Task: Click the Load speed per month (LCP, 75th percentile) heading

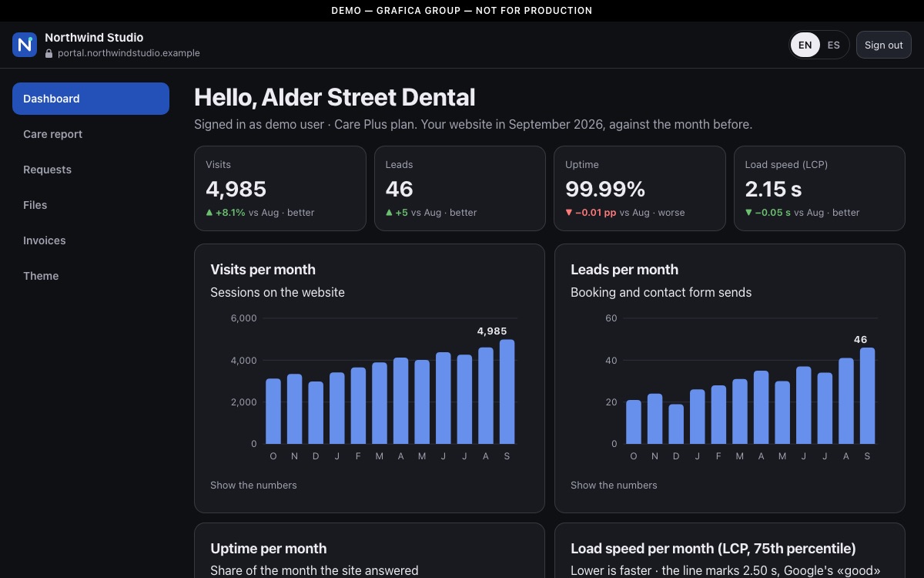Action: pos(713,549)
